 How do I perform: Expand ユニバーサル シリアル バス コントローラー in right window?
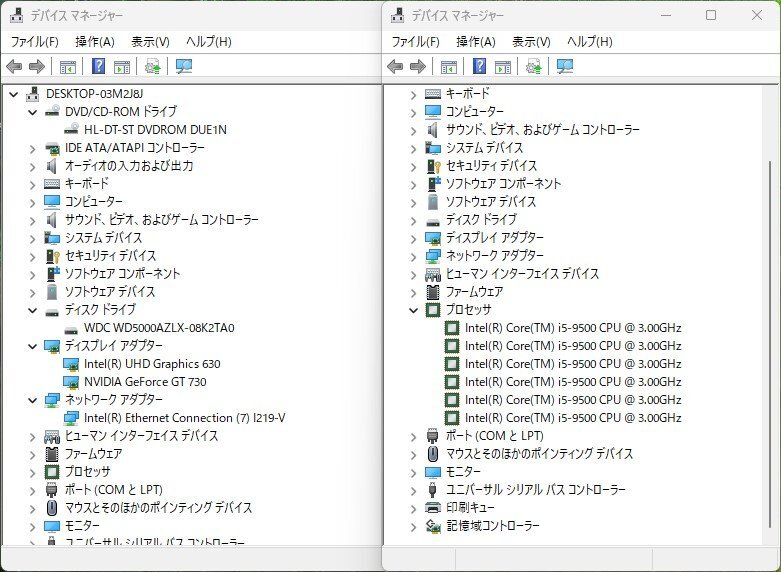pos(413,490)
